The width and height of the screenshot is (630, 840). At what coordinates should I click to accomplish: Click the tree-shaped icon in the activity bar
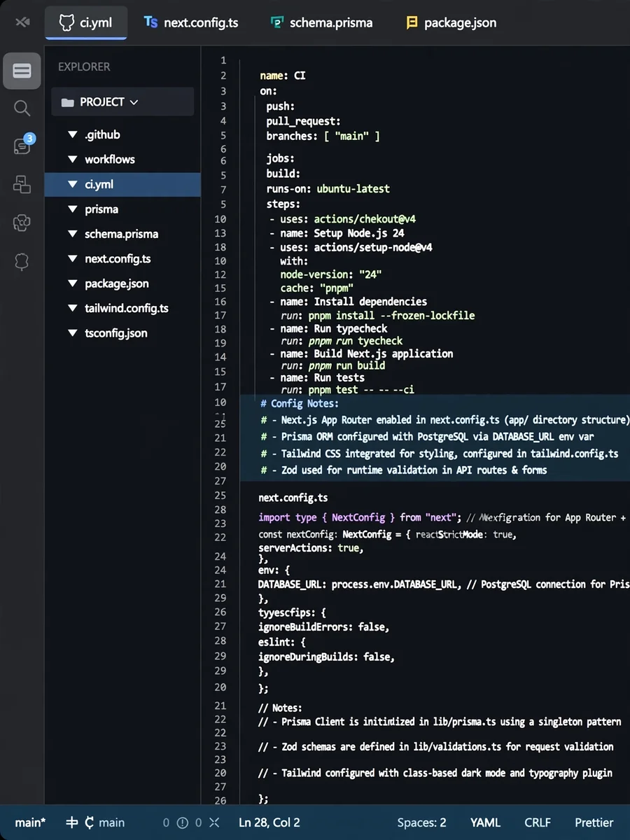[x=22, y=261]
